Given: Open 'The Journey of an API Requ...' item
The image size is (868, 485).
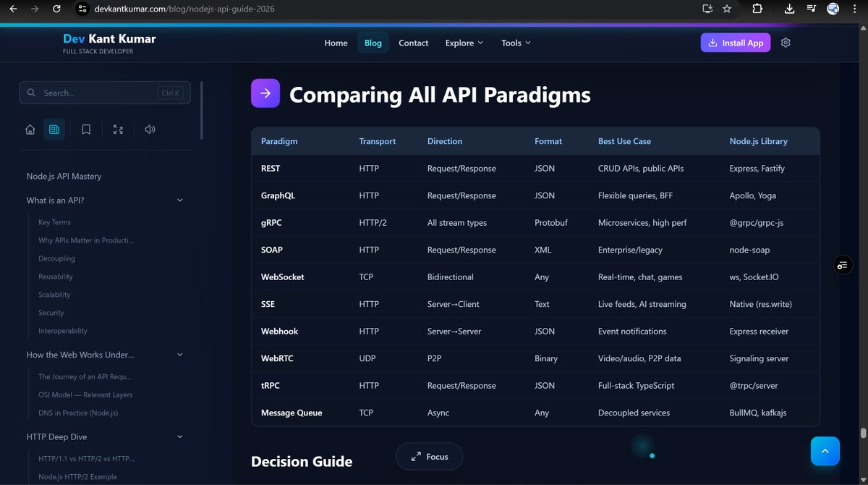Looking at the screenshot, I should pos(85,376).
